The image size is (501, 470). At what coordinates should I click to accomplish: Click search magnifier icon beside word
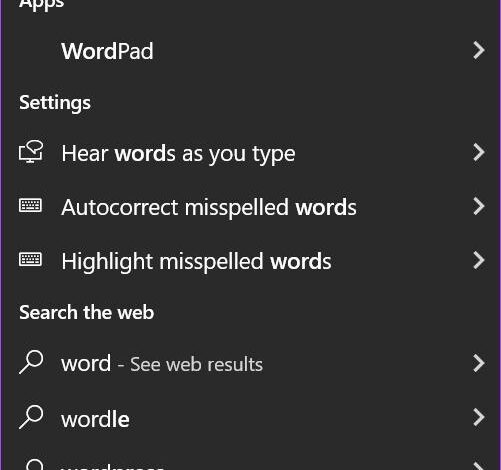pyautogui.click(x=31, y=362)
